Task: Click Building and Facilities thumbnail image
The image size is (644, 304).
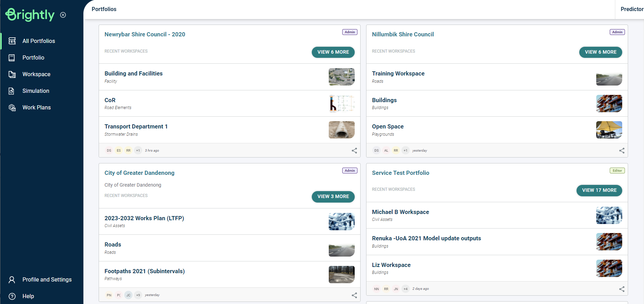Action: (x=342, y=77)
